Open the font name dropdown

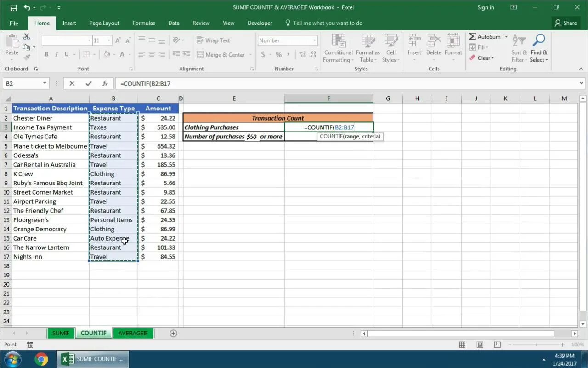coord(89,40)
